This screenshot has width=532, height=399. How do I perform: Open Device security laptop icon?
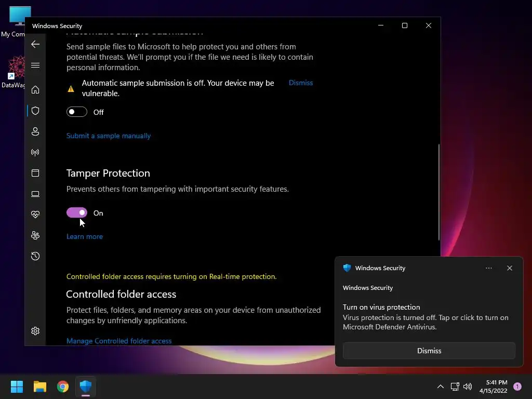35,194
